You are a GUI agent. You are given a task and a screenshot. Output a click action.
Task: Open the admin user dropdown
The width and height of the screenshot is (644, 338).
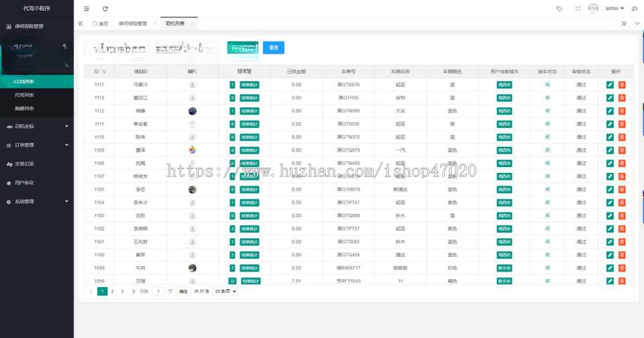(x=614, y=8)
